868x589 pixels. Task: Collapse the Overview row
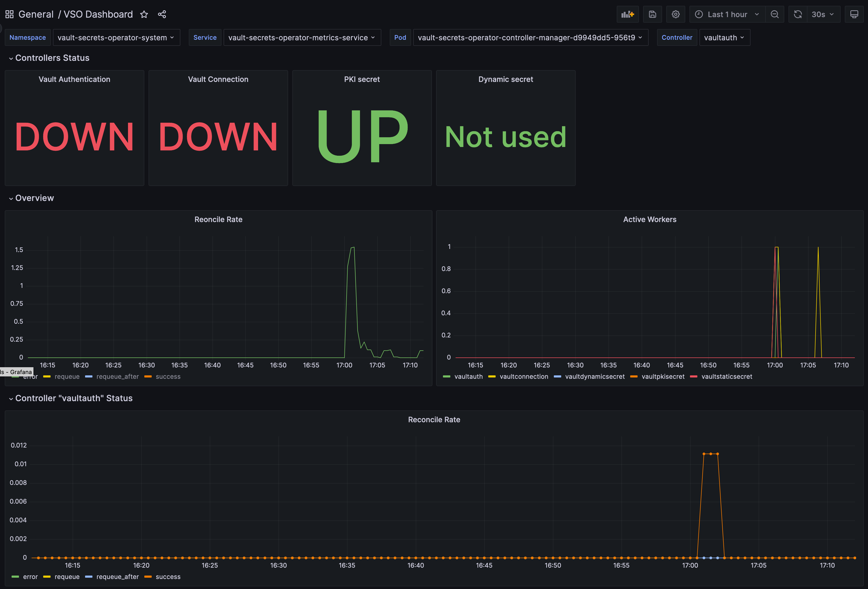coord(34,198)
